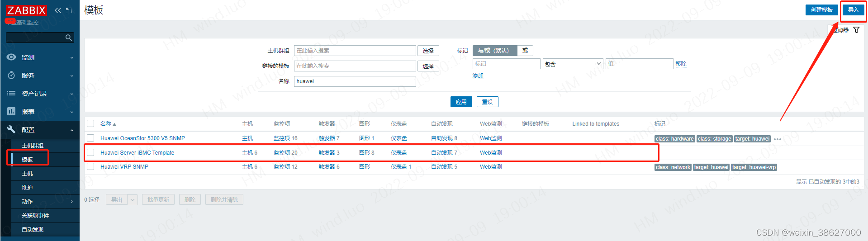868x241 pixels.
Task: Click the filter tab label 过滤器
Action: click(841, 30)
